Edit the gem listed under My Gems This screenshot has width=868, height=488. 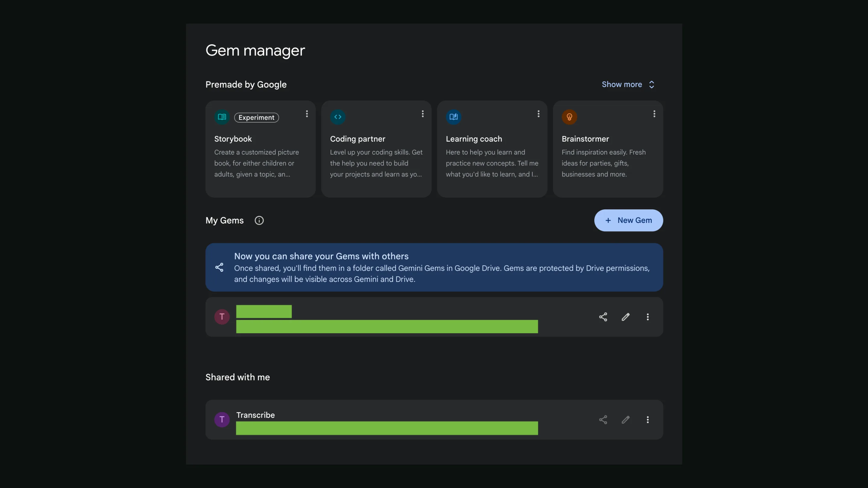tap(626, 317)
